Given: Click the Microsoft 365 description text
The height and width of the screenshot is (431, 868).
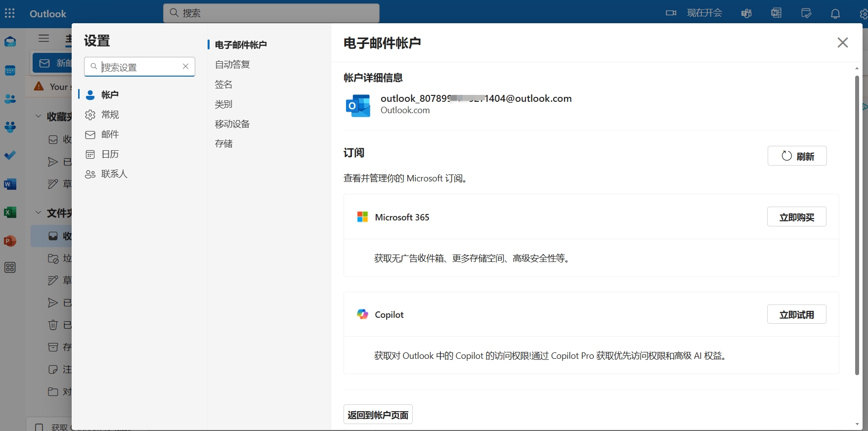Looking at the screenshot, I should [x=473, y=258].
